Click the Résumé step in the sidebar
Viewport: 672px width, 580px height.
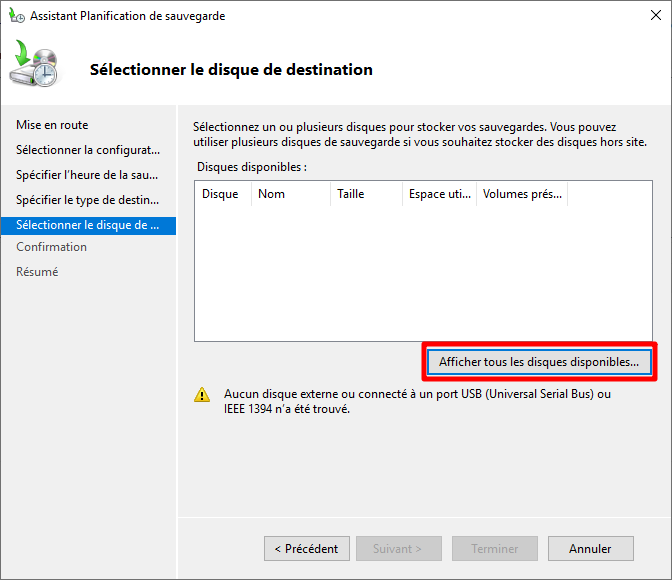[x=37, y=272]
